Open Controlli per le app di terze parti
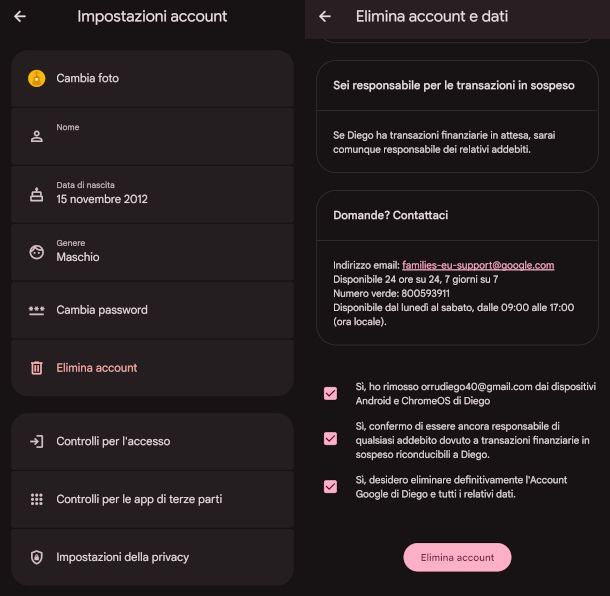 point(152,499)
